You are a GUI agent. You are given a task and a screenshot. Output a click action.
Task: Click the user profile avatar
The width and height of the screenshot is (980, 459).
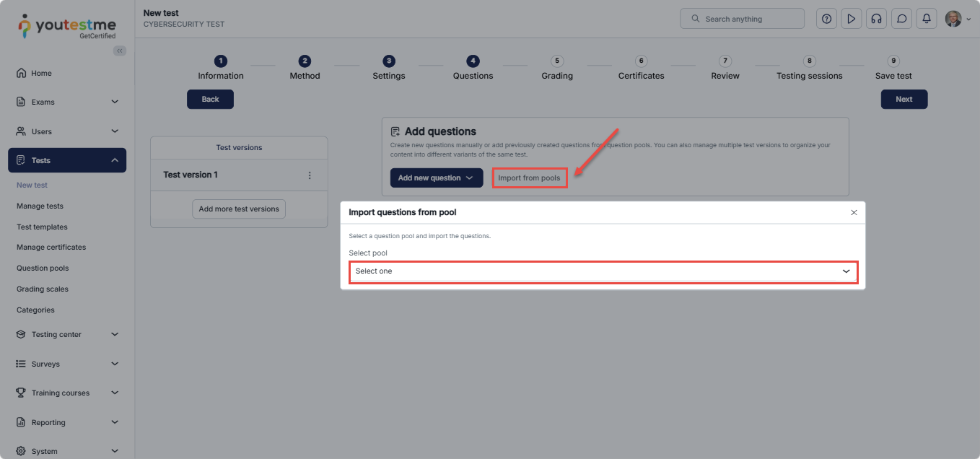(953, 19)
